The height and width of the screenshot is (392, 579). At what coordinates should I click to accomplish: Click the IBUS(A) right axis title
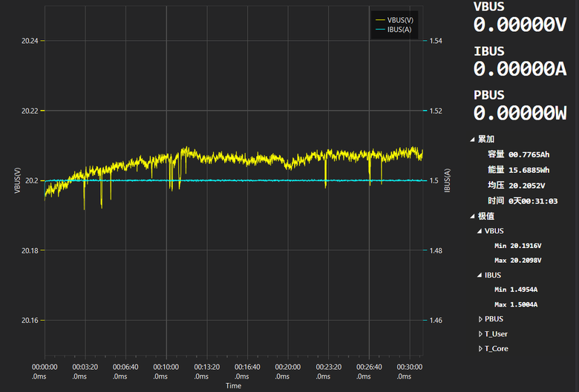(x=447, y=180)
